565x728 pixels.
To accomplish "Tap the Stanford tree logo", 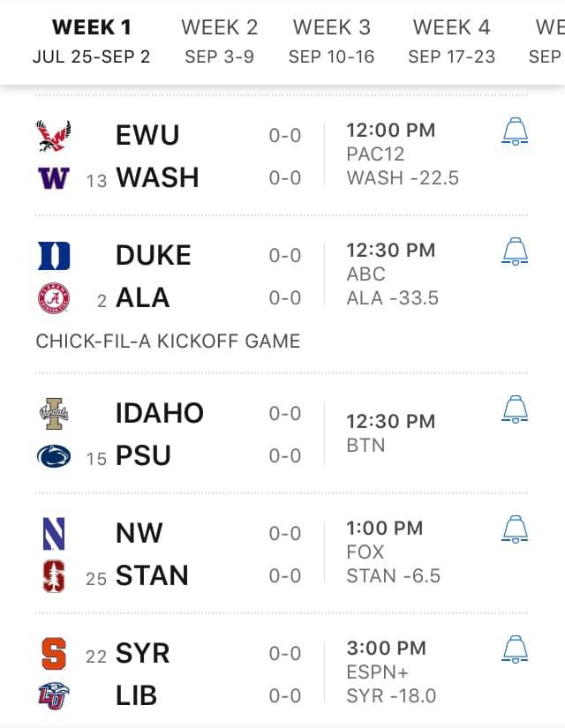I will [x=54, y=576].
